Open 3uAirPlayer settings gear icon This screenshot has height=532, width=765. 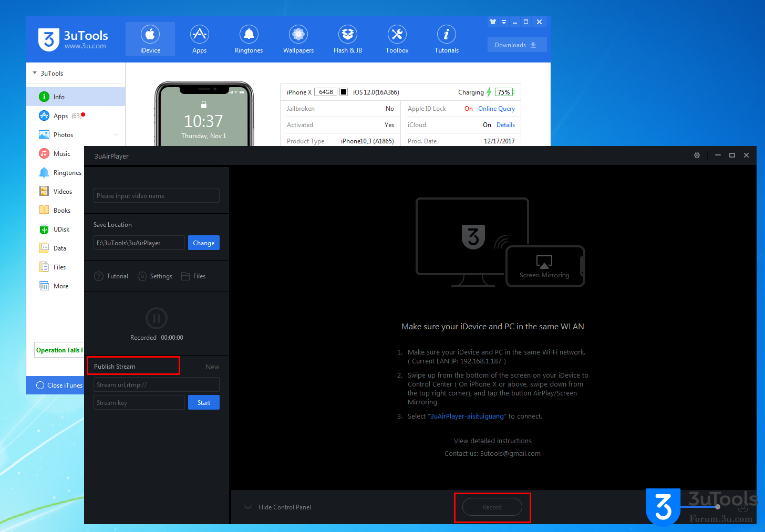tap(697, 155)
